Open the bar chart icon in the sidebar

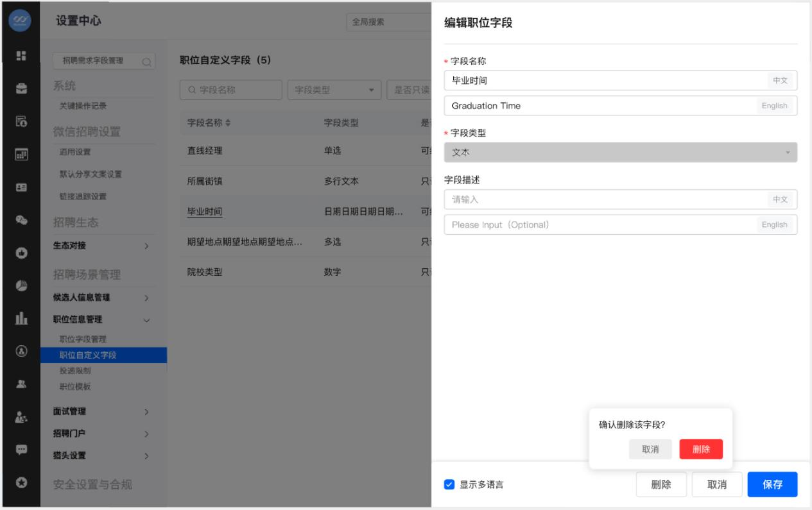coord(20,319)
